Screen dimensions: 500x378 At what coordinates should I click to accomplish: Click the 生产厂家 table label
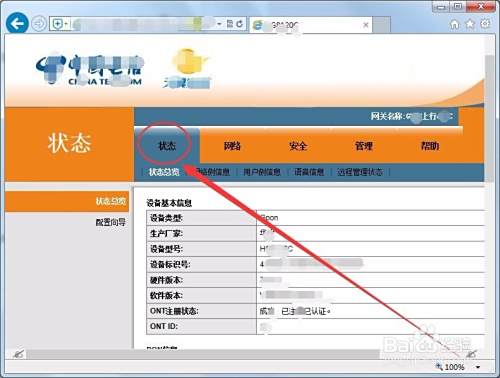point(166,234)
